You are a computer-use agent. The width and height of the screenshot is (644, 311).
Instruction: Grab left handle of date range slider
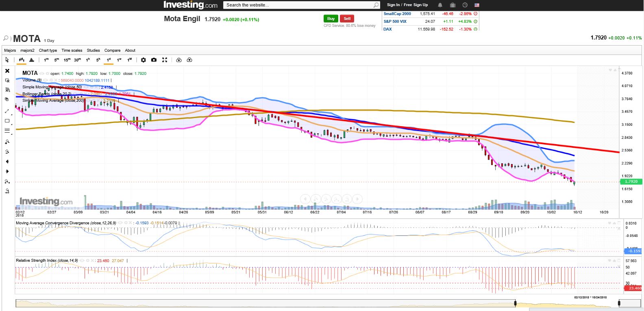(515, 303)
